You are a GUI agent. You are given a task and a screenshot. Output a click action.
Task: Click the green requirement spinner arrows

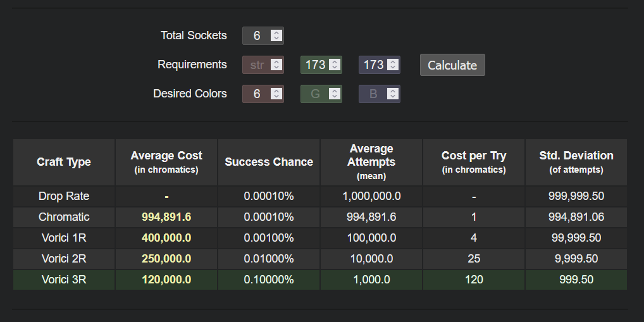coord(335,65)
